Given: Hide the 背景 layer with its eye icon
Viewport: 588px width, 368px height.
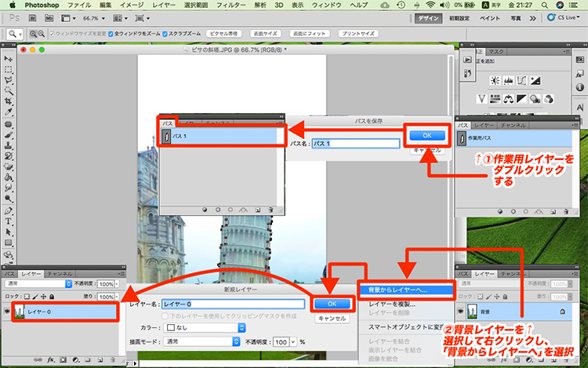Looking at the screenshot, I should (x=460, y=312).
